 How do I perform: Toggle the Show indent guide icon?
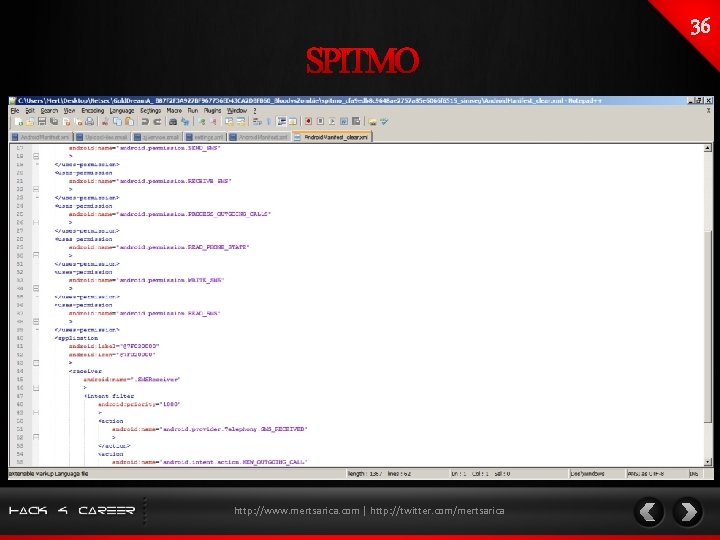(282, 122)
